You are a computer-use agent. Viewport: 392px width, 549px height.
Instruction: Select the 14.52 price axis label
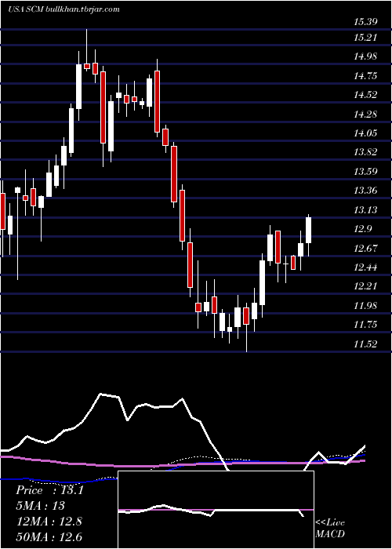pyautogui.click(x=365, y=95)
